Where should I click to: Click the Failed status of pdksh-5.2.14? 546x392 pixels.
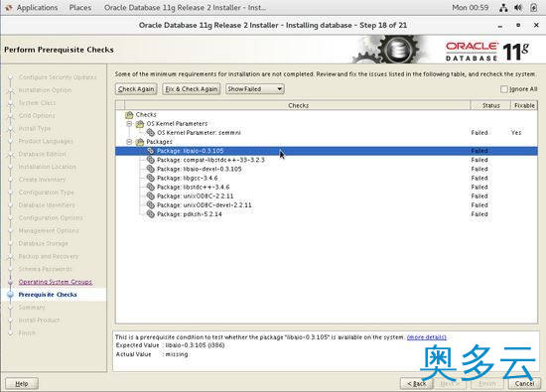click(479, 214)
